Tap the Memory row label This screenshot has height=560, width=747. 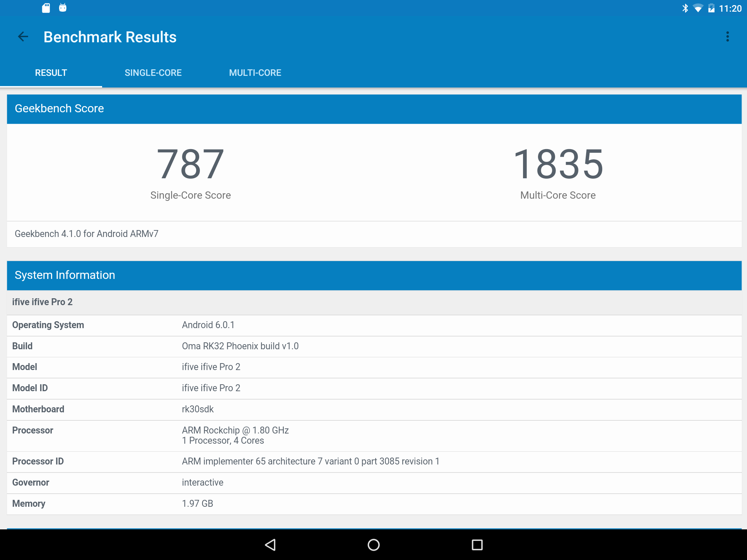click(x=29, y=503)
